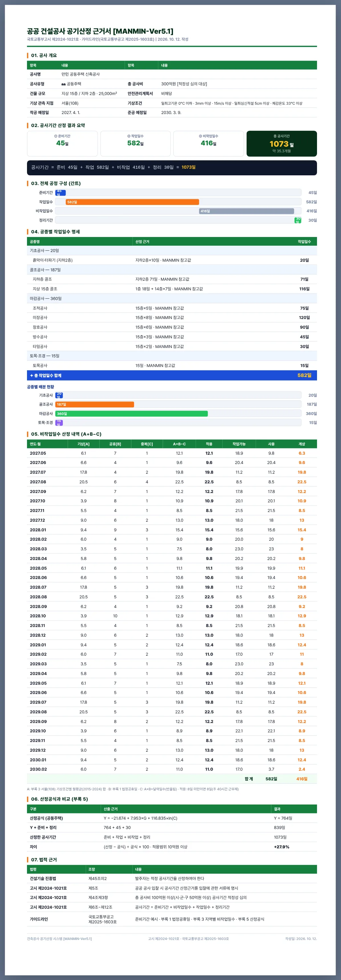Open the 작업일수 582일 summary card
Viewport: 341px width, 980px height.
(135, 144)
